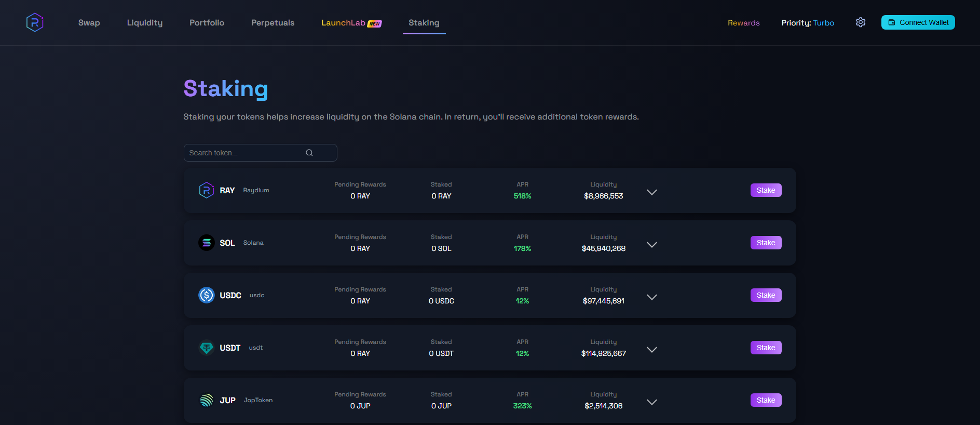Click the Connect Wallet button
The height and width of the screenshot is (425, 980).
[x=918, y=22]
